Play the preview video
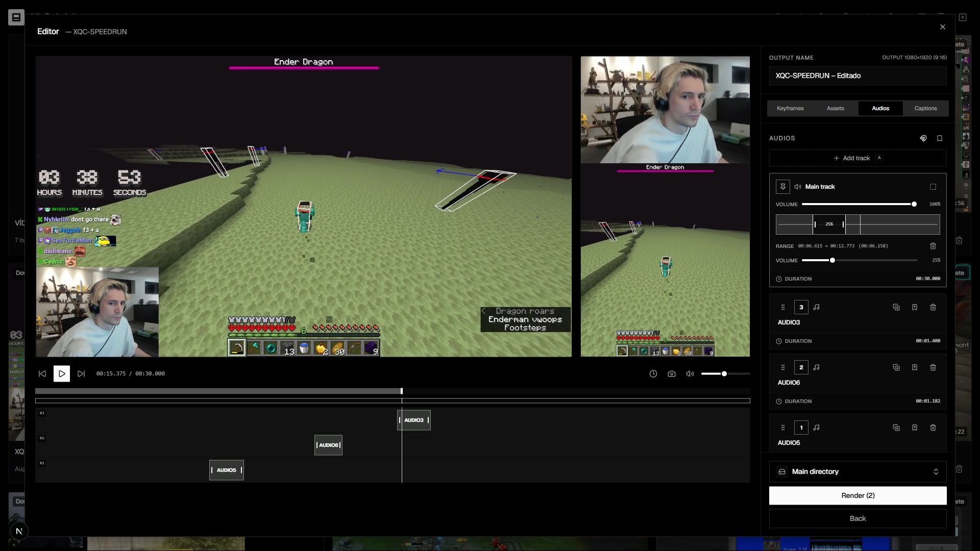980x551 pixels. pyautogui.click(x=62, y=374)
